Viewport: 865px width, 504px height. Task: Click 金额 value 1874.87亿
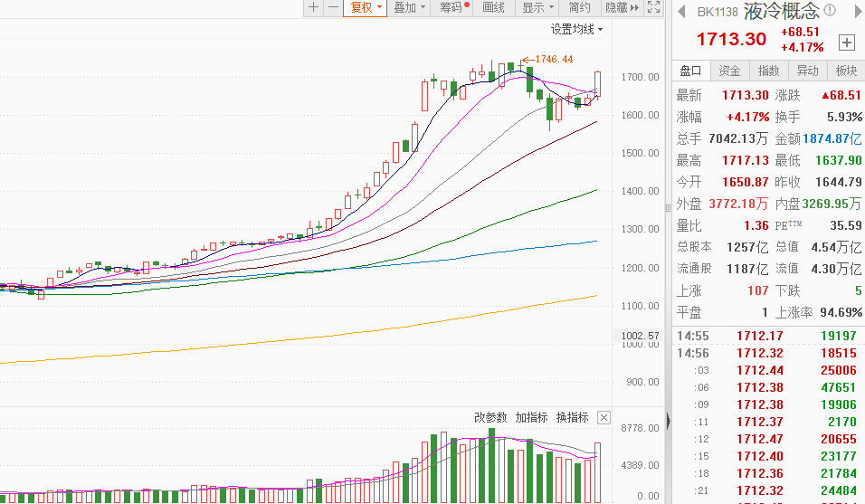(832, 139)
